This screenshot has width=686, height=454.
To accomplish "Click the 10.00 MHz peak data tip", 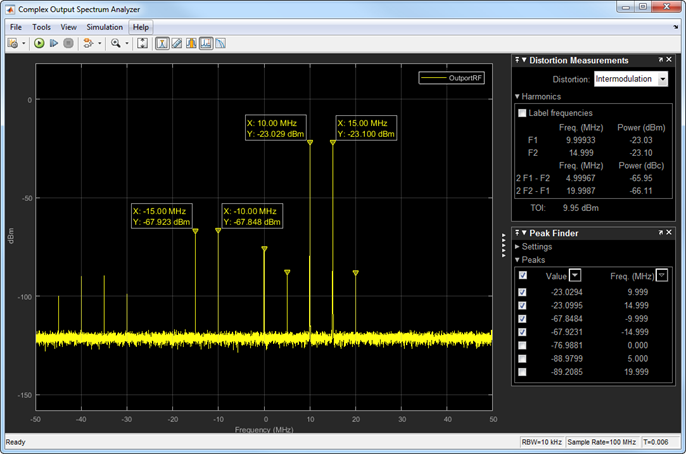I will [x=277, y=127].
